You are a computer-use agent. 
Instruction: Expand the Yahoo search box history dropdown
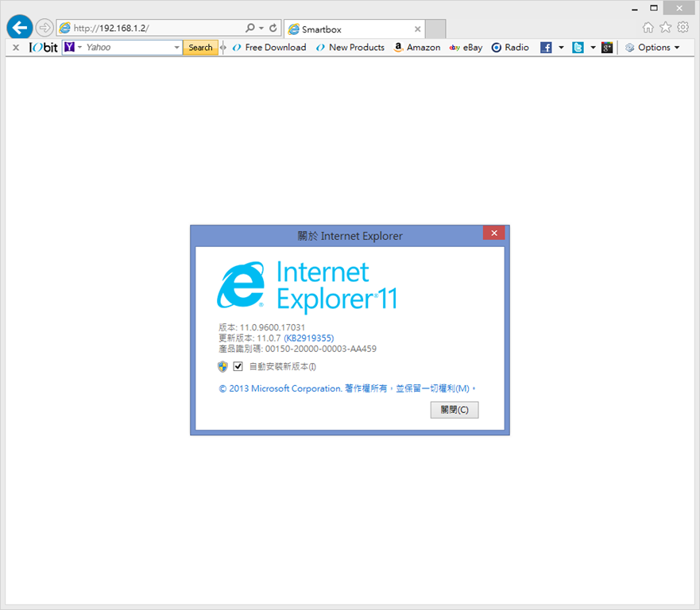tap(176, 47)
